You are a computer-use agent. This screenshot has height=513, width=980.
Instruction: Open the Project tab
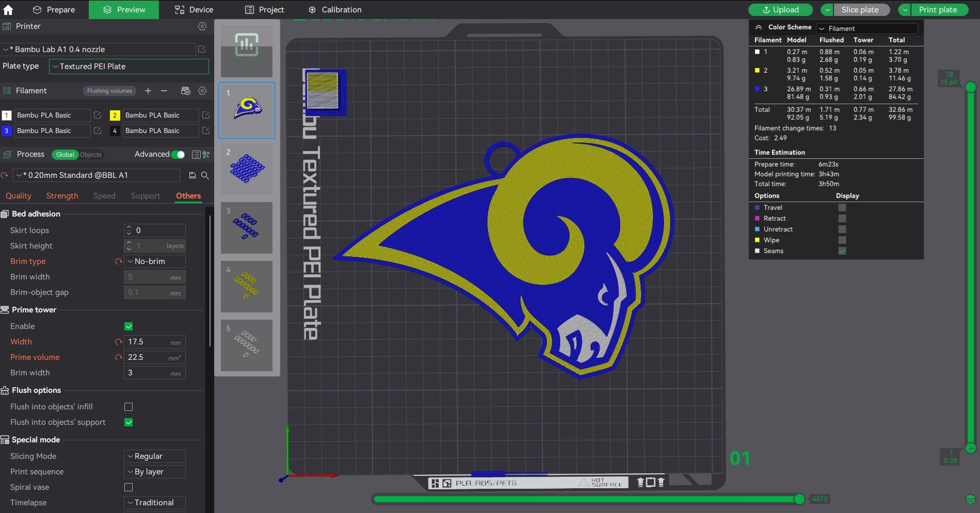(x=264, y=10)
